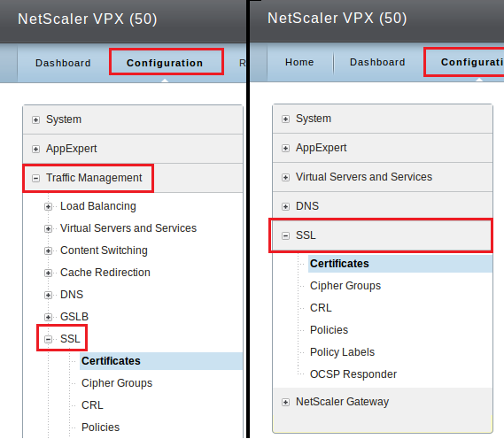This screenshot has height=439, width=504.
Task: Select Configuration tab in right panel
Action: pyautogui.click(x=472, y=62)
